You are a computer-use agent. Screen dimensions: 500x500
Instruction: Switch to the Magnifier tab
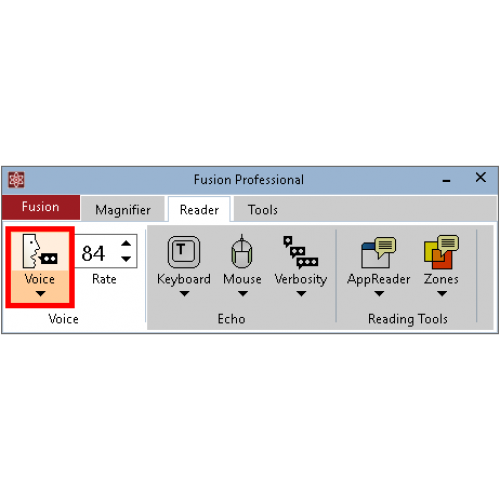tap(123, 209)
